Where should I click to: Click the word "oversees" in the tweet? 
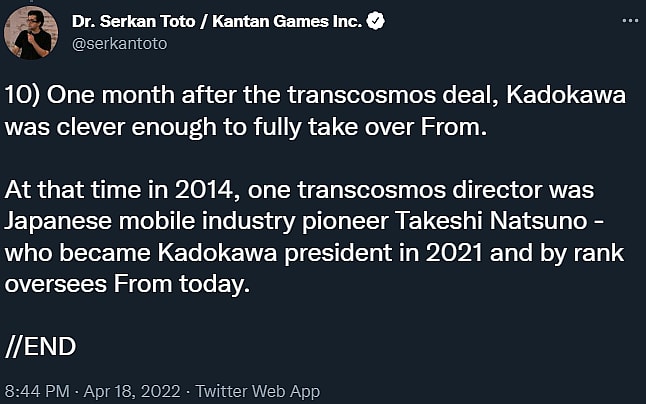pos(47,285)
